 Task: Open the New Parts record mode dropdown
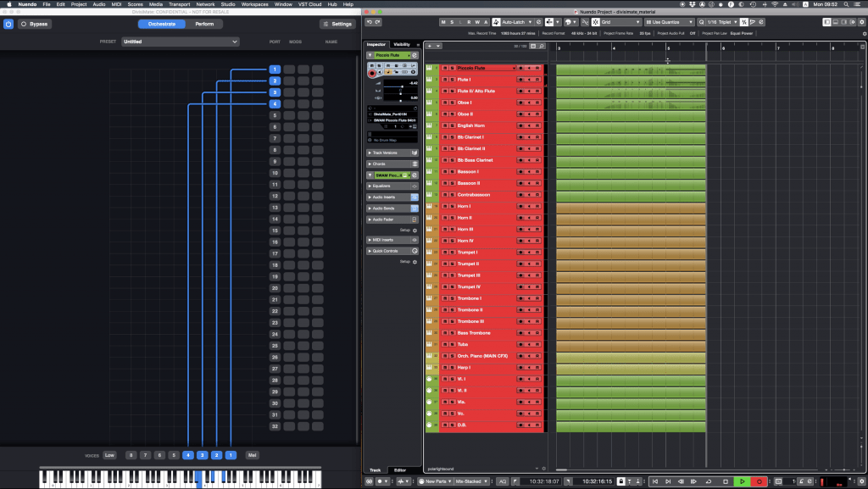pos(435,481)
